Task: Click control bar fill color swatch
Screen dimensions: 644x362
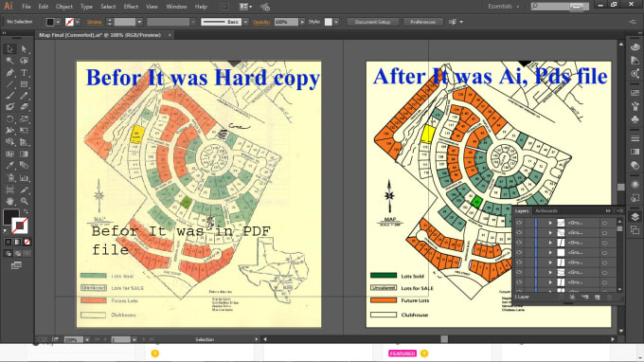Action: (50, 22)
